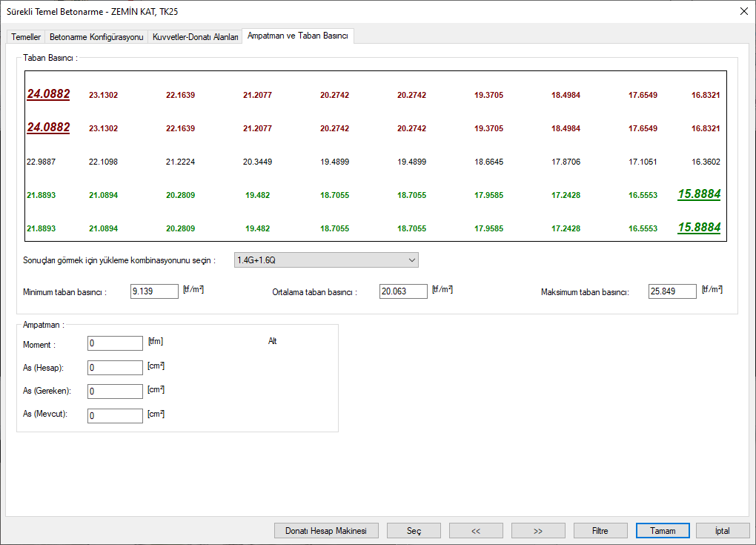
Task: Select the Kuvvetler-Donatı Alanları tab
Action: [x=196, y=37]
